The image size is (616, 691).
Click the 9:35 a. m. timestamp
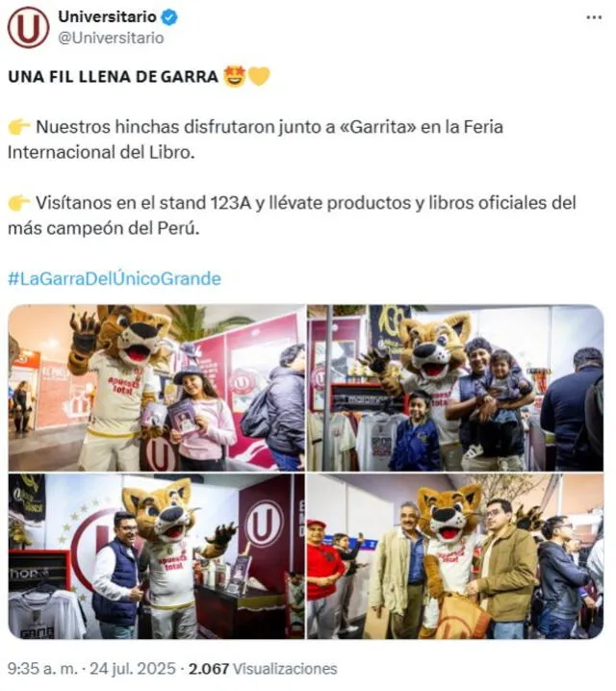pyautogui.click(x=42, y=669)
